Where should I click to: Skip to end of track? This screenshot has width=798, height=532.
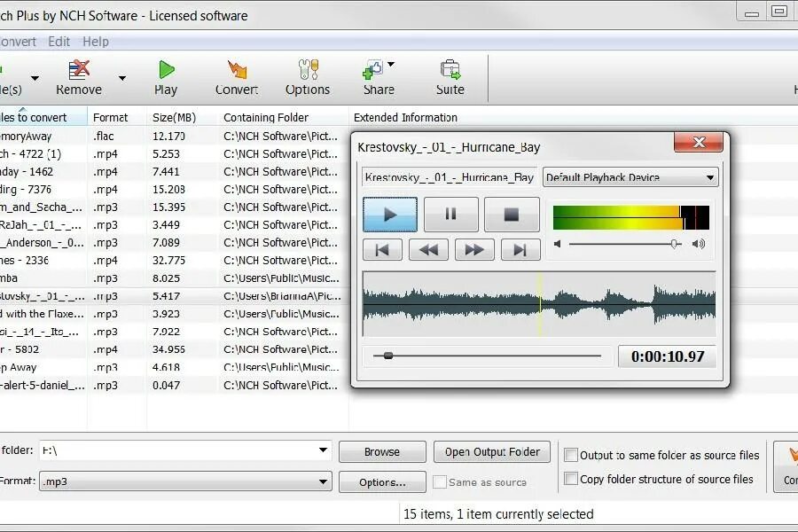(520, 249)
